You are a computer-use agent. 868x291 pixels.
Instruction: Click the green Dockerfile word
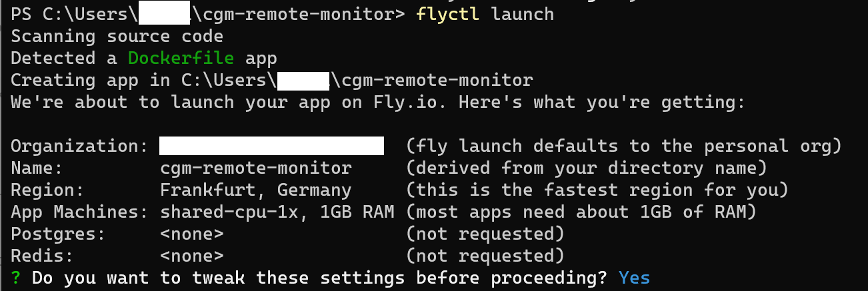[181, 58]
